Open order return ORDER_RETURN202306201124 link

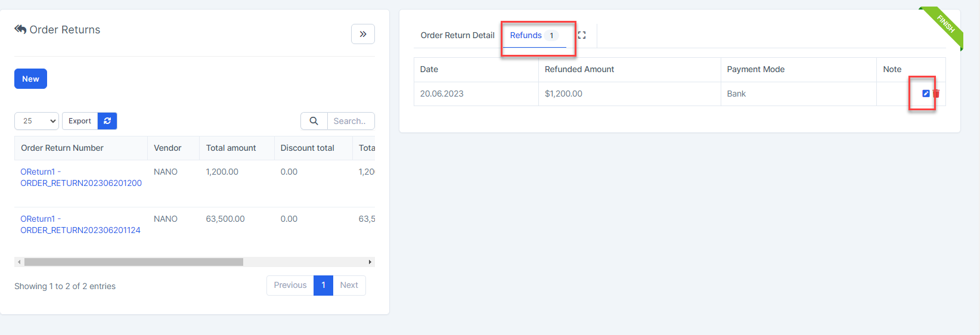[80, 225]
